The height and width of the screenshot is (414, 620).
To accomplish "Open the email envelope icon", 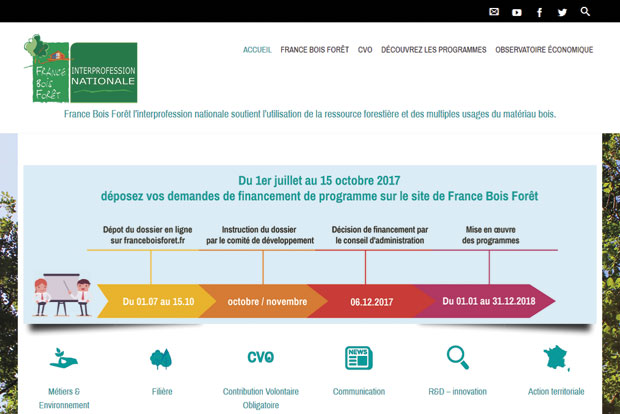I will (x=494, y=12).
